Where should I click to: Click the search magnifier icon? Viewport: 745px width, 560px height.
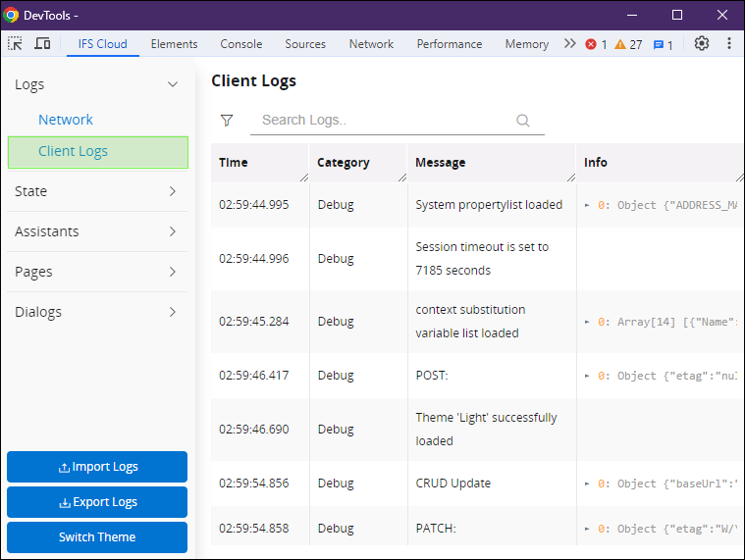pos(523,121)
